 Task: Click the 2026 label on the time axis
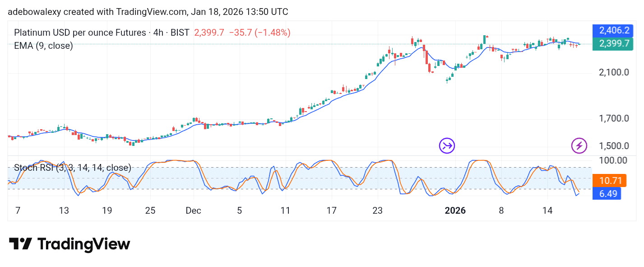click(x=455, y=211)
